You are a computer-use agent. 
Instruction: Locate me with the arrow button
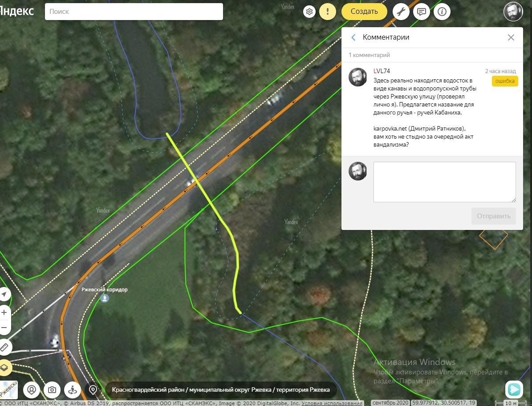click(4, 295)
